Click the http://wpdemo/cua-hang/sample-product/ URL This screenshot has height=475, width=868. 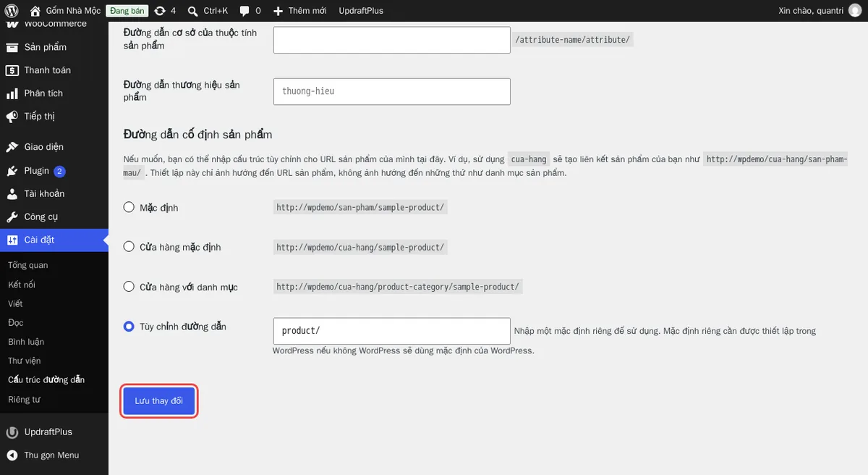[361, 247]
